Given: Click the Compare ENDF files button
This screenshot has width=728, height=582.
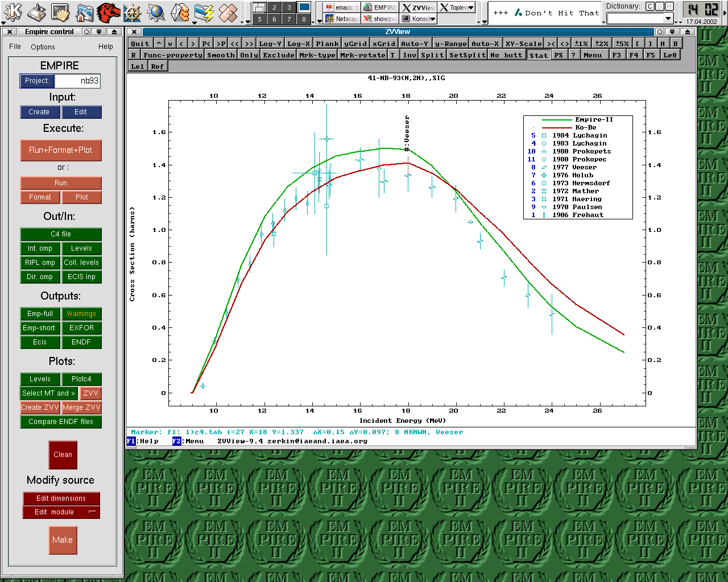Looking at the screenshot, I should (61, 422).
